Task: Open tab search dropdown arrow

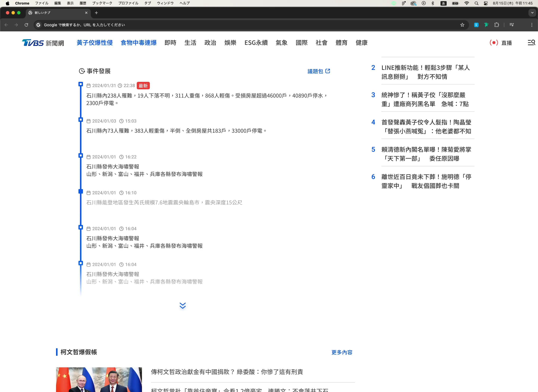Action: coord(532,13)
